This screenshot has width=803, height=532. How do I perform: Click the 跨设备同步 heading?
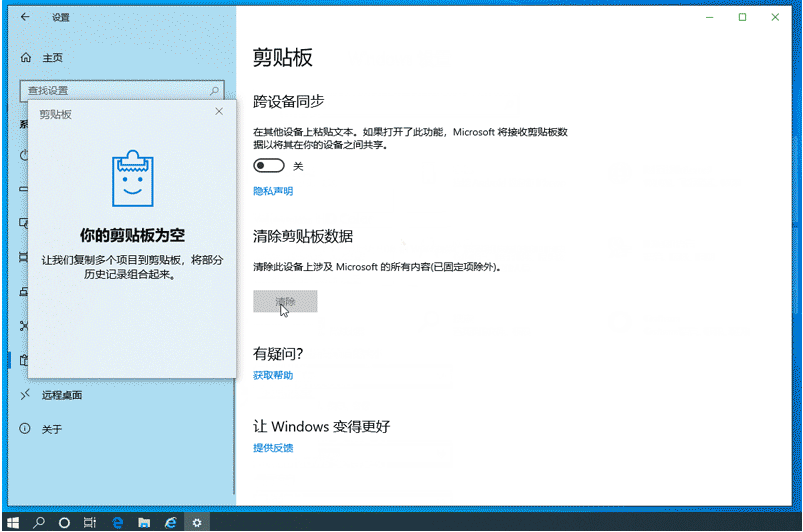coord(288,101)
